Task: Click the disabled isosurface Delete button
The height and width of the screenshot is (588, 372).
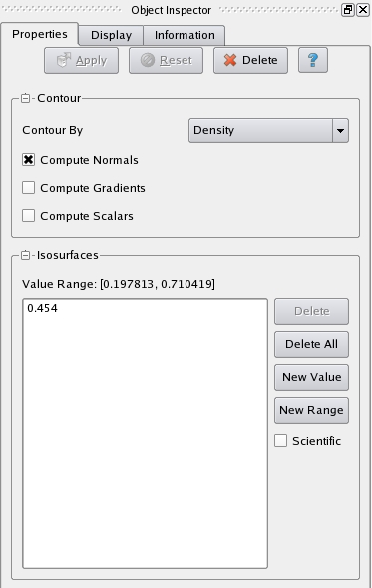Action: tap(312, 311)
